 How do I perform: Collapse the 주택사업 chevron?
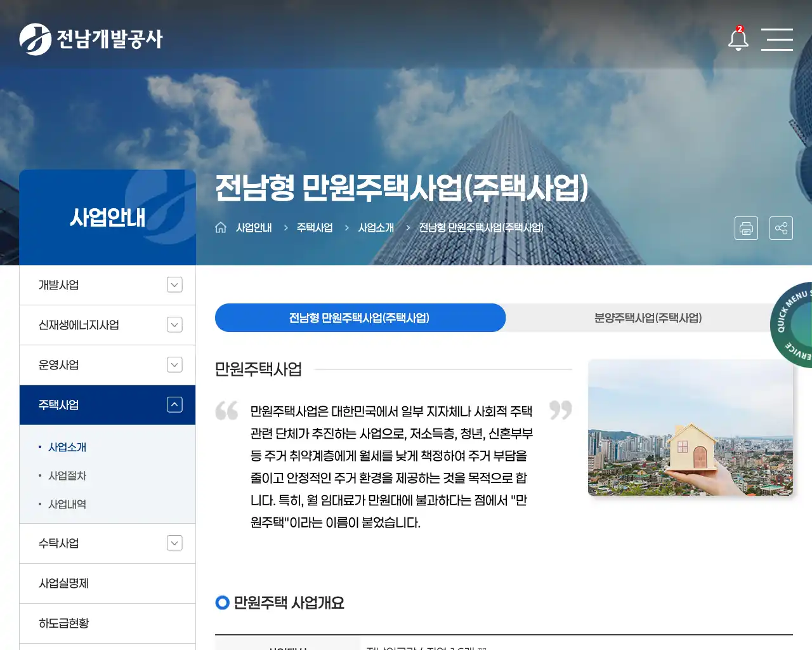pos(174,404)
